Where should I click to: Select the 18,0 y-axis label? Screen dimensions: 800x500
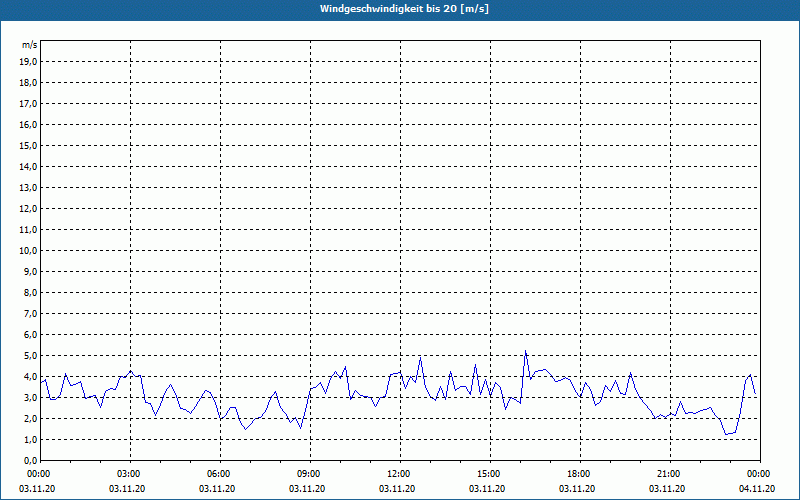[x=29, y=83]
